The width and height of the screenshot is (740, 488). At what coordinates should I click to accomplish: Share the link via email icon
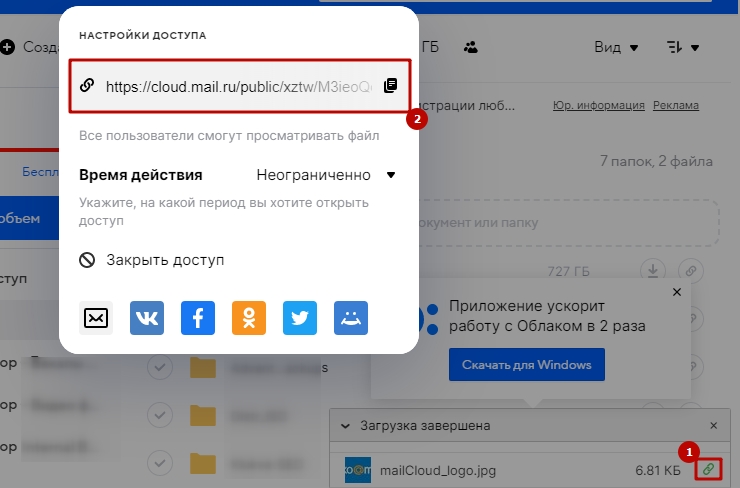coord(96,318)
